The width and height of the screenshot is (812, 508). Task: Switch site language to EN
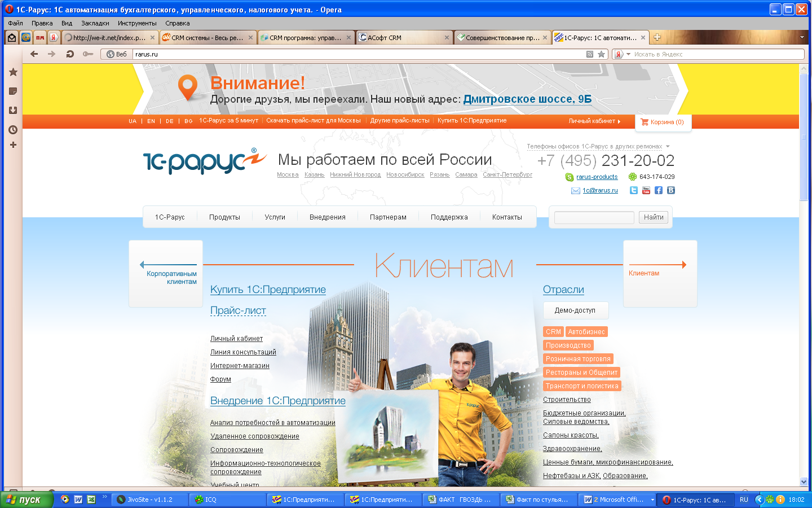pos(151,121)
